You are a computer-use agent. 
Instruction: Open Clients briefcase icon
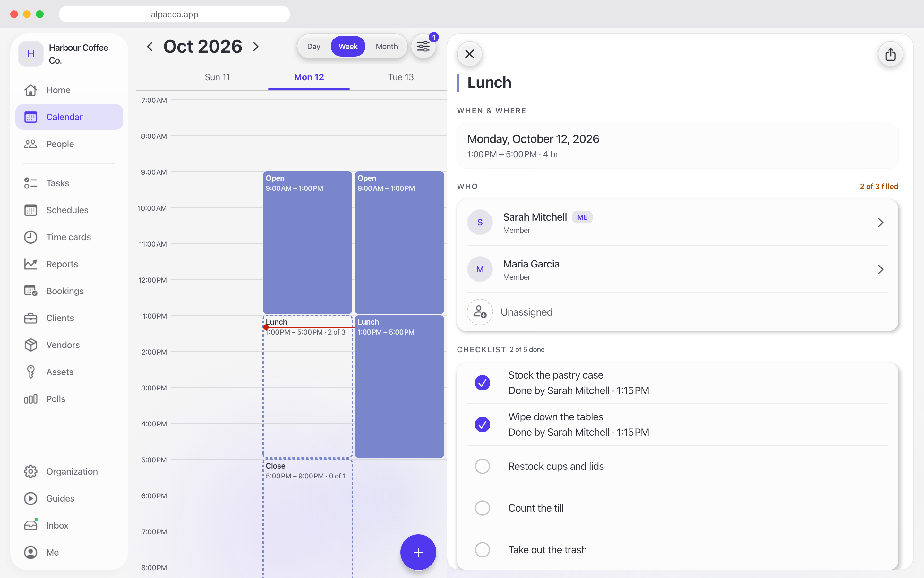coord(30,318)
